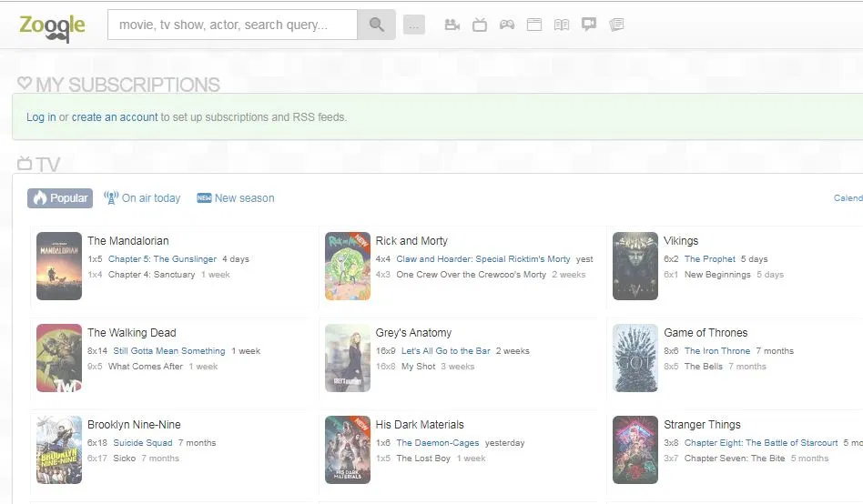The image size is (863, 504).
Task: Click Vikings title
Action: [681, 241]
